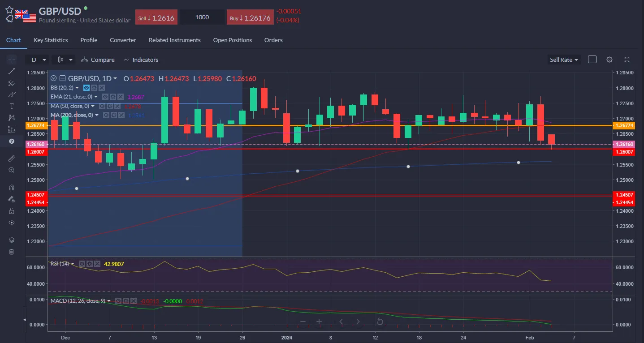The height and width of the screenshot is (343, 644).
Task: Open the Sell Rate dropdown
Action: coord(563,59)
